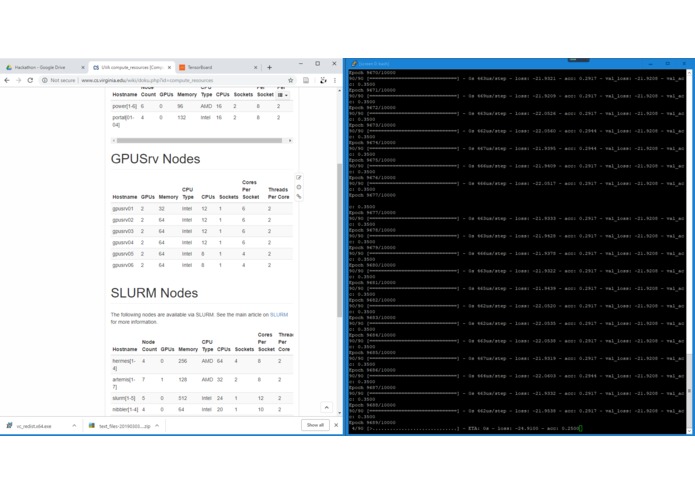The height and width of the screenshot is (494, 695).
Task: Select the gpusrv05 hostname cell
Action: click(x=123, y=254)
